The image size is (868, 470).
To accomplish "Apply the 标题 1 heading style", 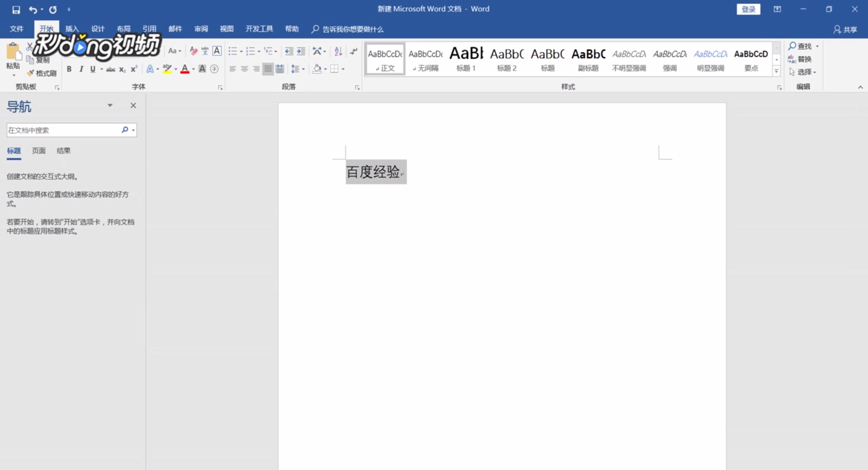I will (x=466, y=59).
